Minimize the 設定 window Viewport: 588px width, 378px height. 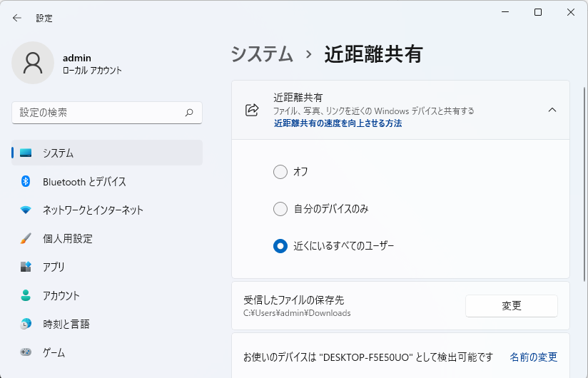pyautogui.click(x=505, y=12)
